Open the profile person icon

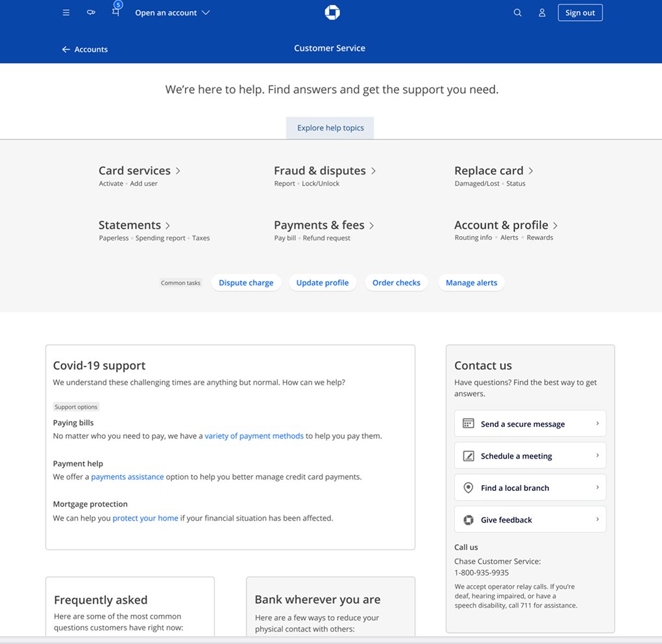click(542, 13)
